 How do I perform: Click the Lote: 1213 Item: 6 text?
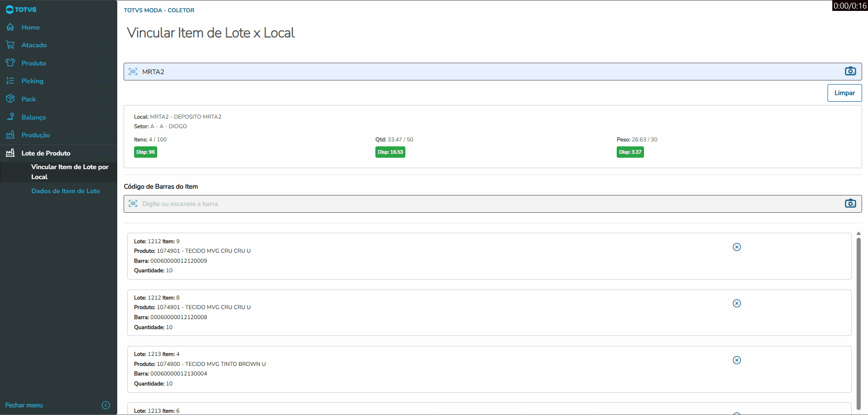[157, 411]
